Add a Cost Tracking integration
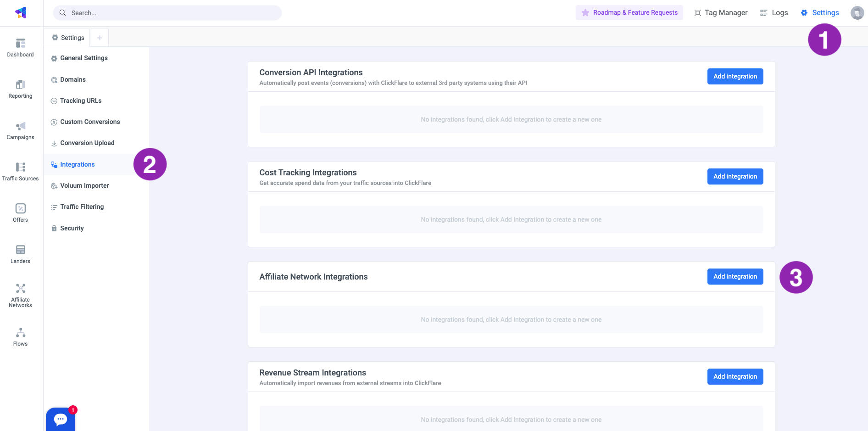Viewport: 868px width, 431px height. pos(735,177)
